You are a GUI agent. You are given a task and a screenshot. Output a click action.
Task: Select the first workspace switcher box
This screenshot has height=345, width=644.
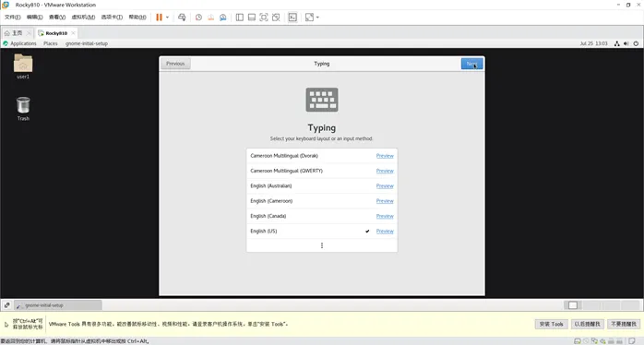pos(573,305)
